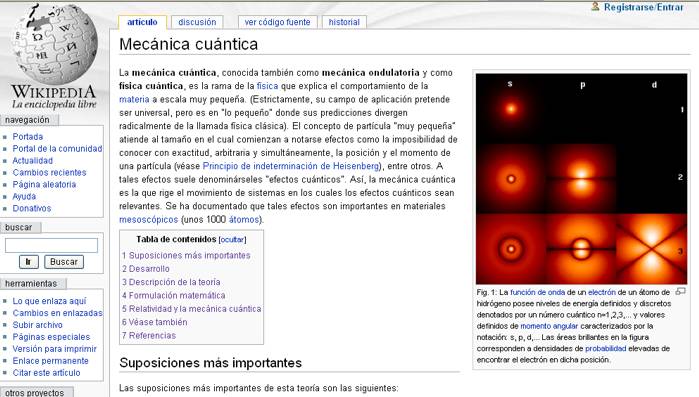Click the Ir search button
The height and width of the screenshot is (397, 699).
[29, 262]
